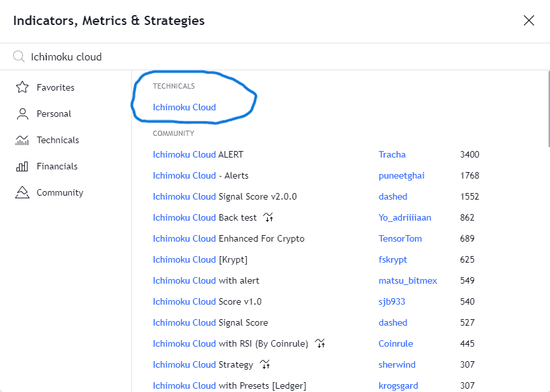Add Ichimoku Cloud ALERT script
This screenshot has height=392, width=550.
point(198,154)
